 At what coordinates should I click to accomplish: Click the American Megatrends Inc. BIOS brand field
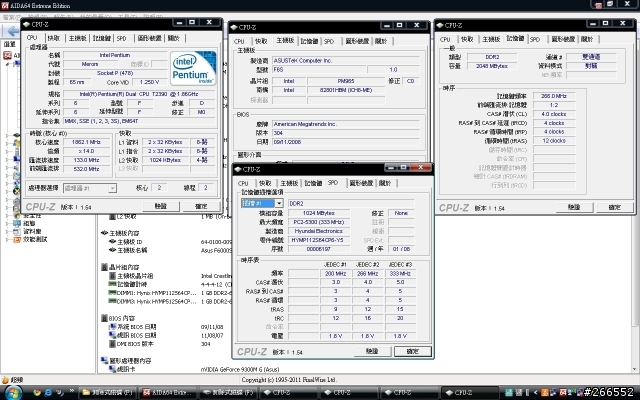(x=346, y=124)
